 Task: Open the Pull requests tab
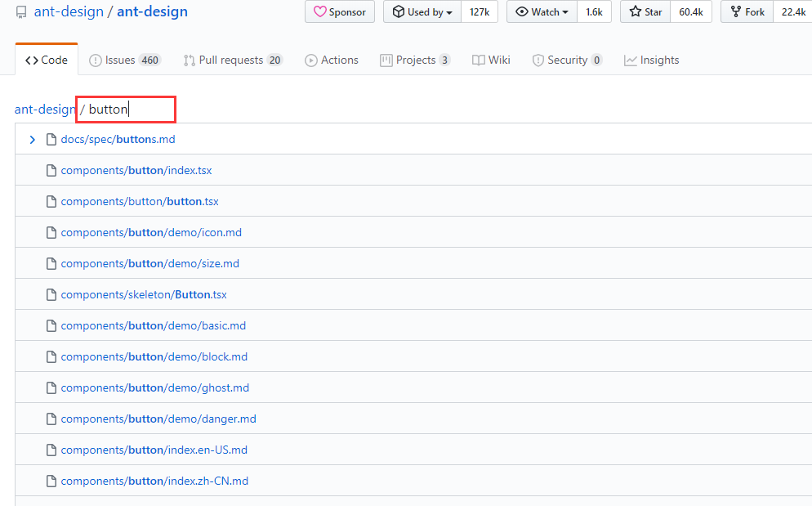pos(233,60)
